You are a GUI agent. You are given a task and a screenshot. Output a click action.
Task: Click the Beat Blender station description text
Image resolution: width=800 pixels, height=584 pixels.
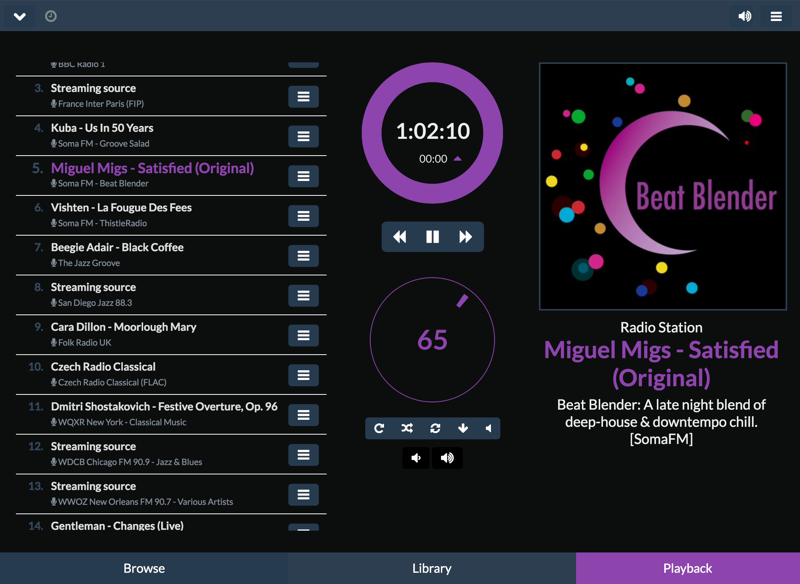(661, 422)
